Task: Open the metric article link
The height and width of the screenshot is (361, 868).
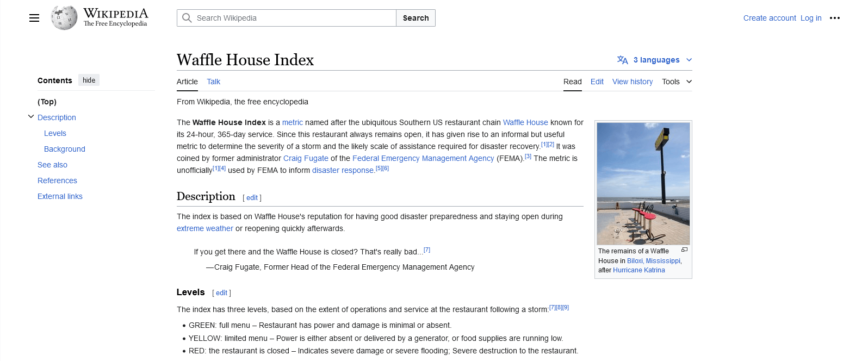Action: click(x=293, y=122)
